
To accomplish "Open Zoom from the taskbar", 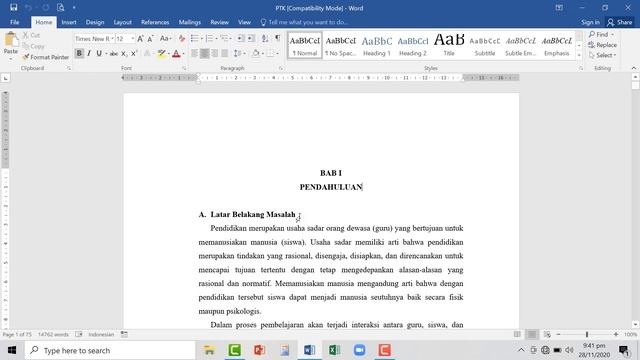I will 360,350.
